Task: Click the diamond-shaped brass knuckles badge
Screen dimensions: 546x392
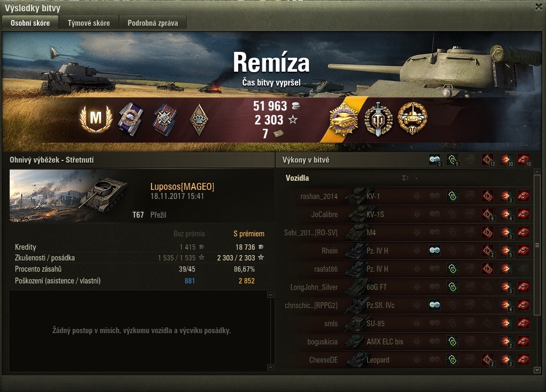Action: coord(199,120)
